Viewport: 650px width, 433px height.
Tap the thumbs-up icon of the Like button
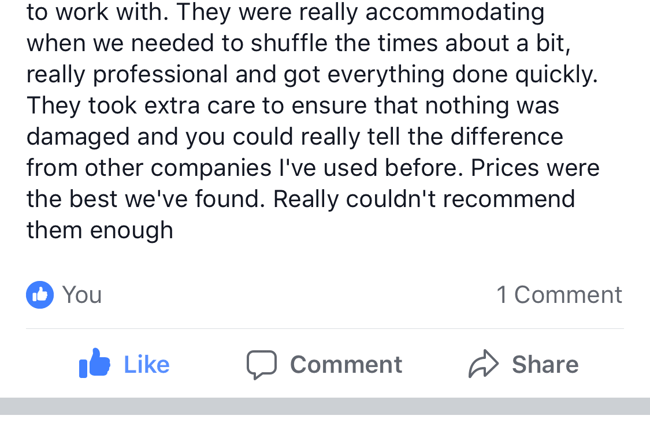coord(95,363)
